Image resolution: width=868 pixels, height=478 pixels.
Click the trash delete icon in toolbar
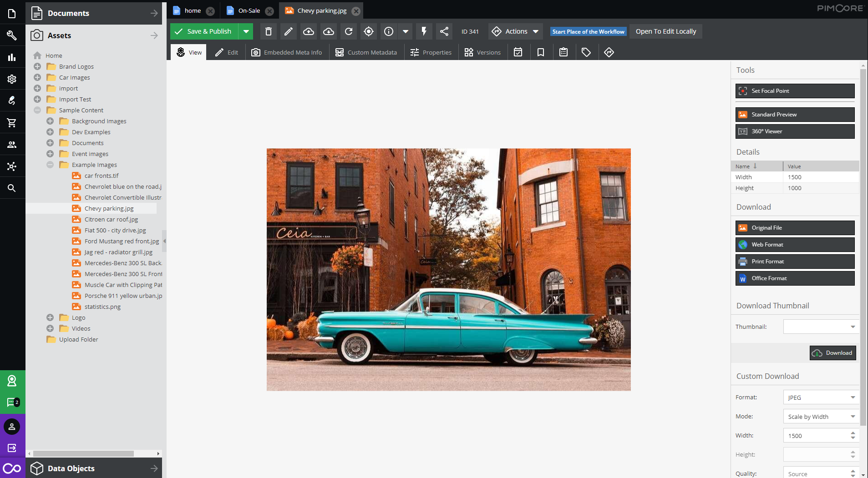pyautogui.click(x=269, y=31)
